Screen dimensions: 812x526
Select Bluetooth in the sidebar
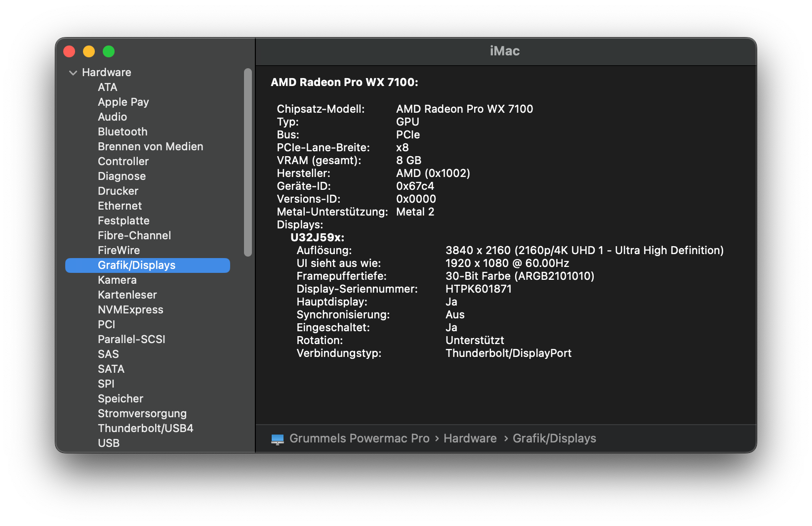[x=122, y=132]
